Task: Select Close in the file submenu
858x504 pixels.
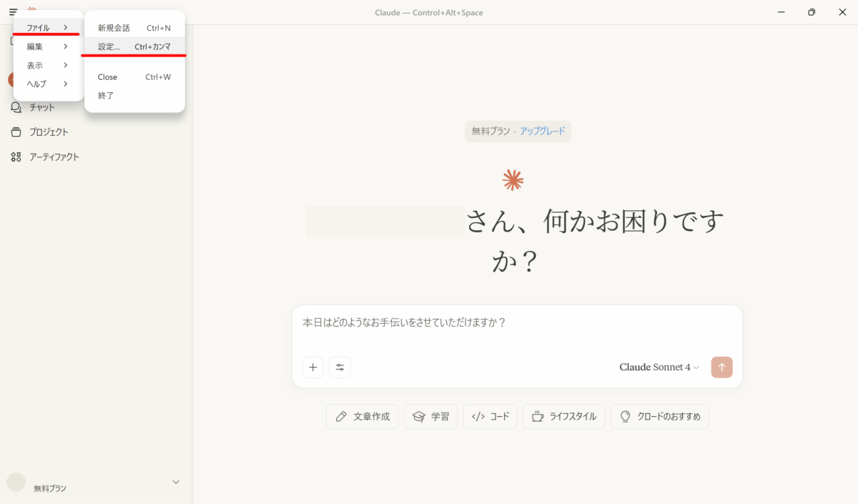Action: coord(134,76)
